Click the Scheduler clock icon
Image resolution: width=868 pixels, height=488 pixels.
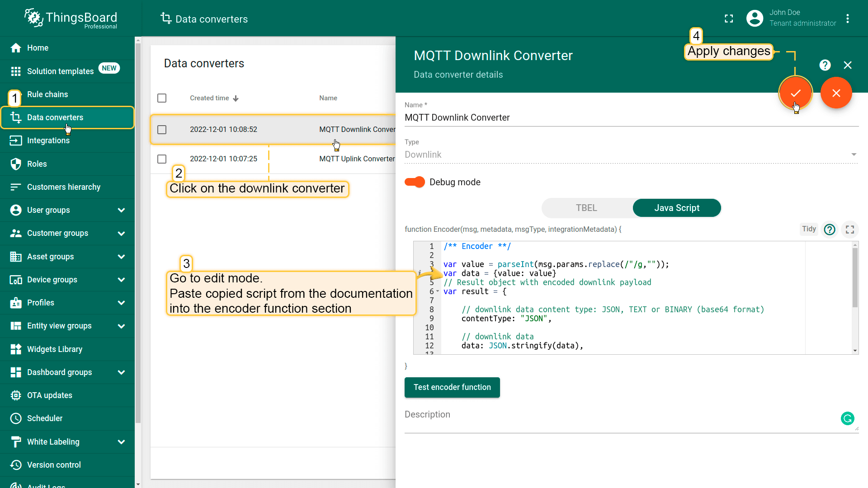coord(16,418)
